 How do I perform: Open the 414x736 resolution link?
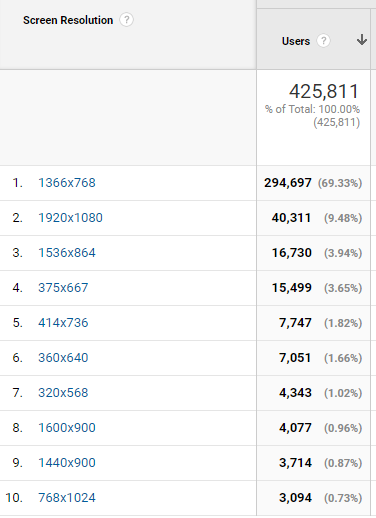point(63,323)
